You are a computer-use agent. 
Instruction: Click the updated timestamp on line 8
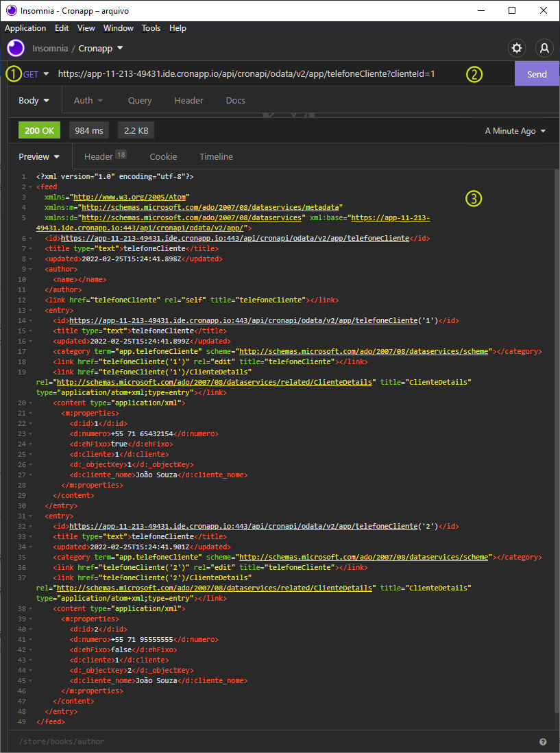(132, 259)
